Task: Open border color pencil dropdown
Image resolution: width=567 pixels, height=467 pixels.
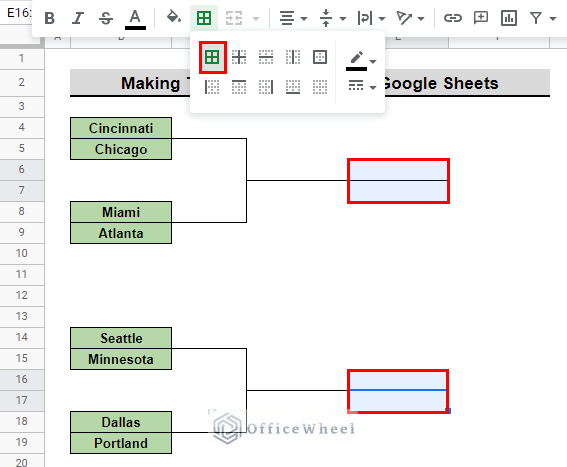Action: click(x=361, y=60)
